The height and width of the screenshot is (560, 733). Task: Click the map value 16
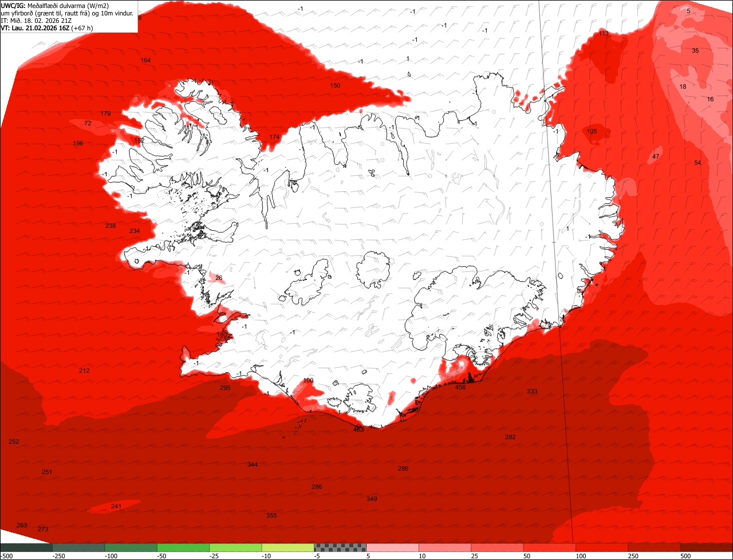click(711, 99)
